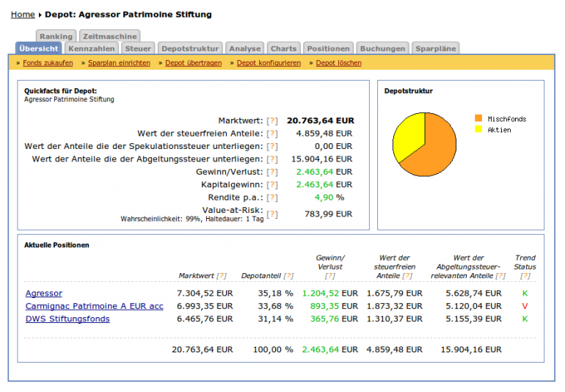Open the Ranking tab

[56, 36]
